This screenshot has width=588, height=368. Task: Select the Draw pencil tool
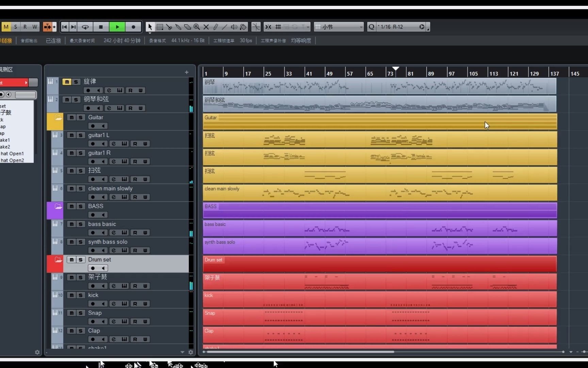tap(215, 27)
